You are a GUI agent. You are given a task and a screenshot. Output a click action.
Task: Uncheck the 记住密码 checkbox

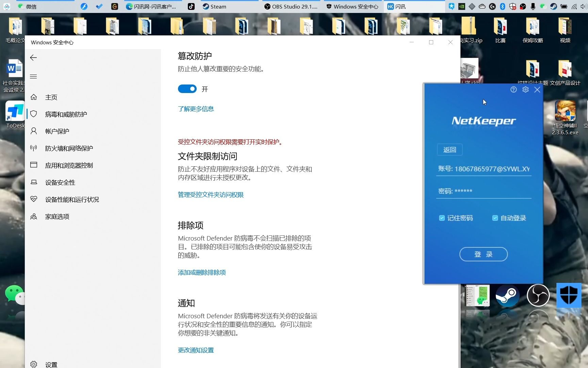(x=442, y=218)
